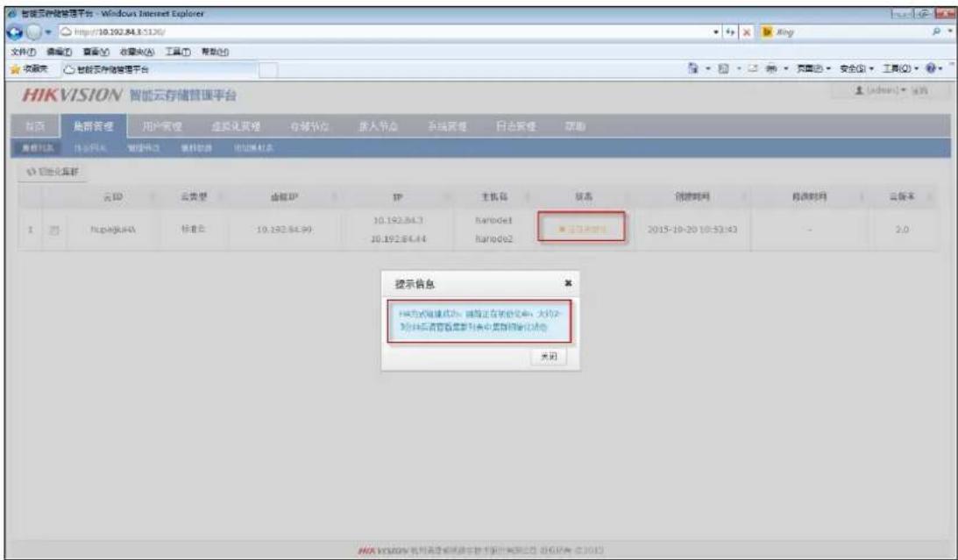
Task: Expand the address bar history dropdown arrow
Action: point(717,32)
